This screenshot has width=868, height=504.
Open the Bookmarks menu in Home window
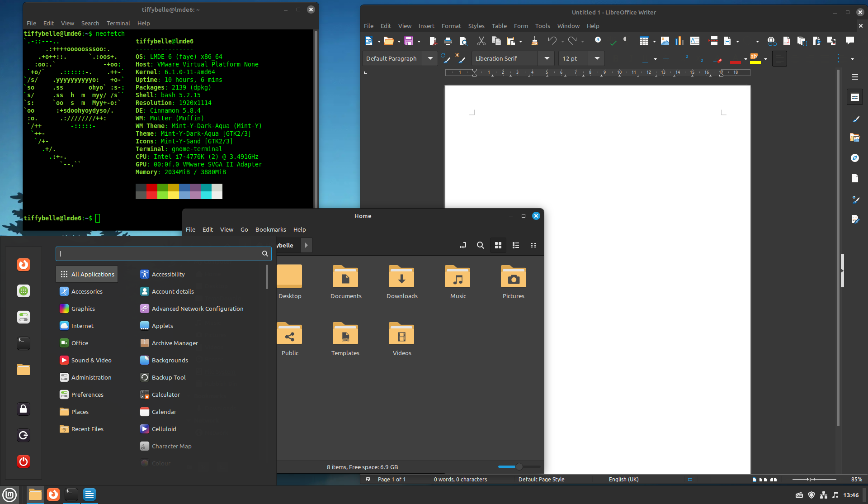pos(270,229)
